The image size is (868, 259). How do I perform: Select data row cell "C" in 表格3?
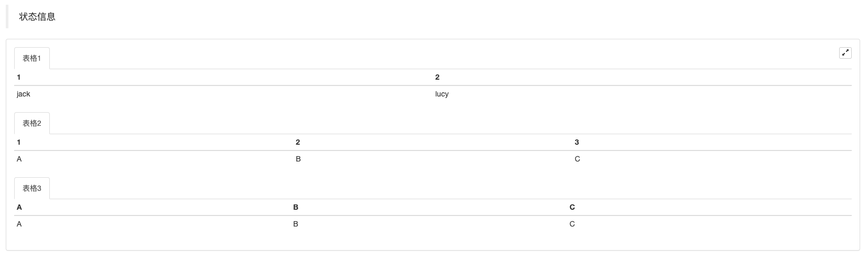tap(572, 224)
